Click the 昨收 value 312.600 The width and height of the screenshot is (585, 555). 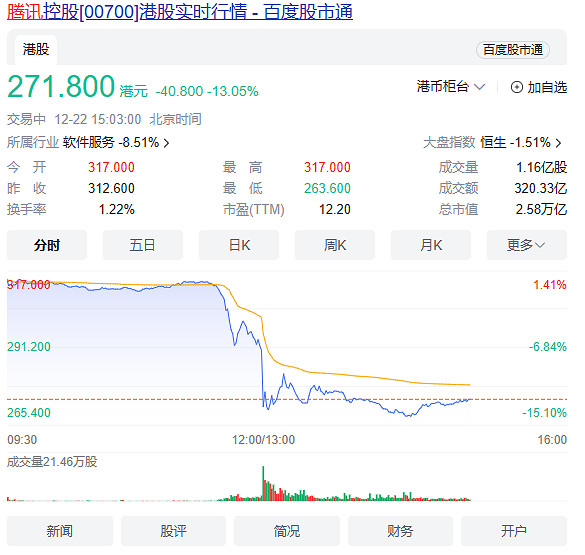click(111, 188)
